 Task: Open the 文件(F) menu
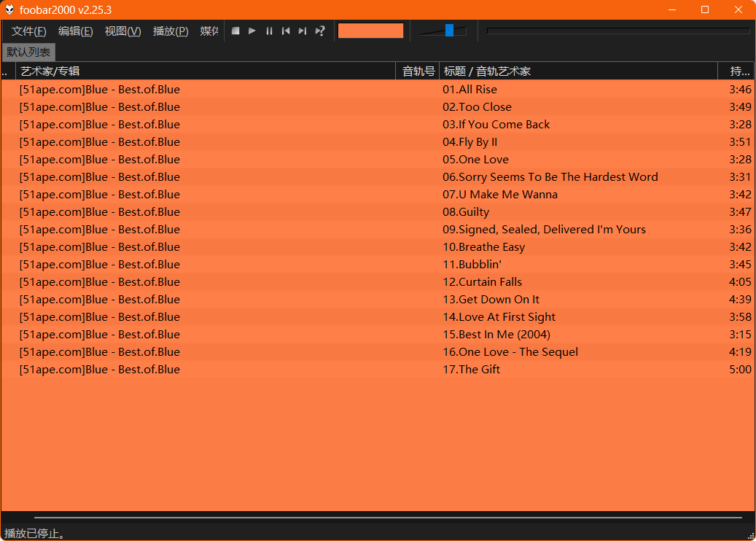click(x=29, y=31)
